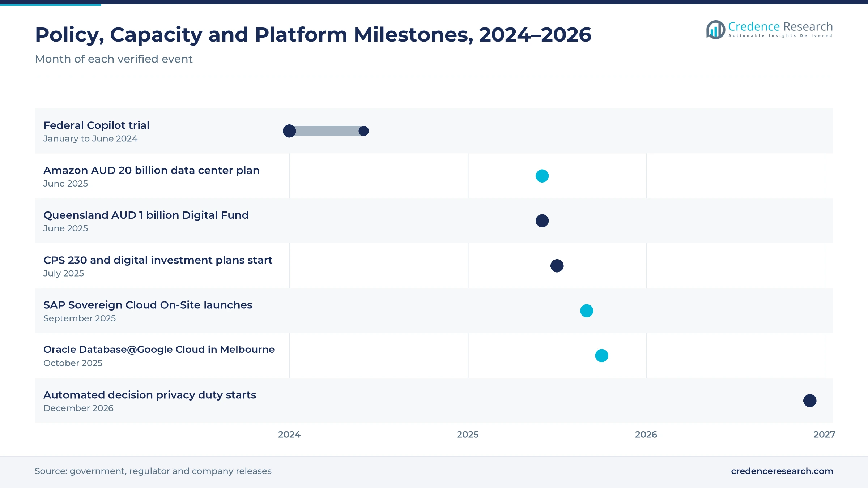Click the 'July 2025' date text
The image size is (868, 488).
tap(64, 273)
